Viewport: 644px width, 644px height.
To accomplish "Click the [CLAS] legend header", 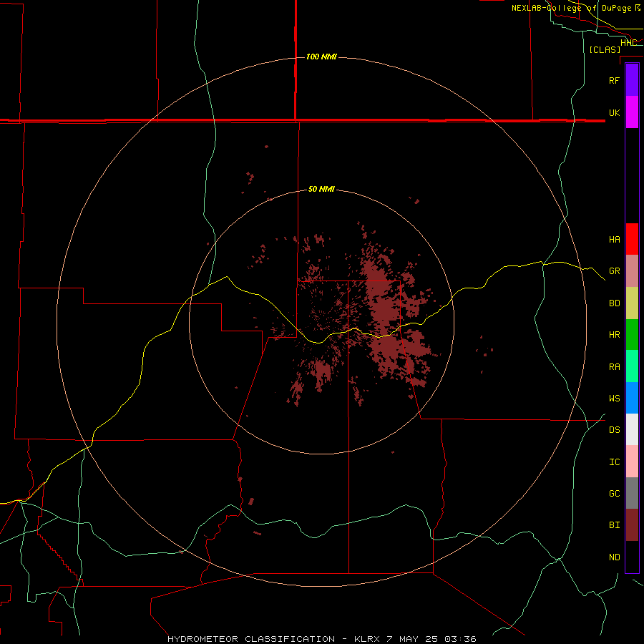I will click(605, 49).
